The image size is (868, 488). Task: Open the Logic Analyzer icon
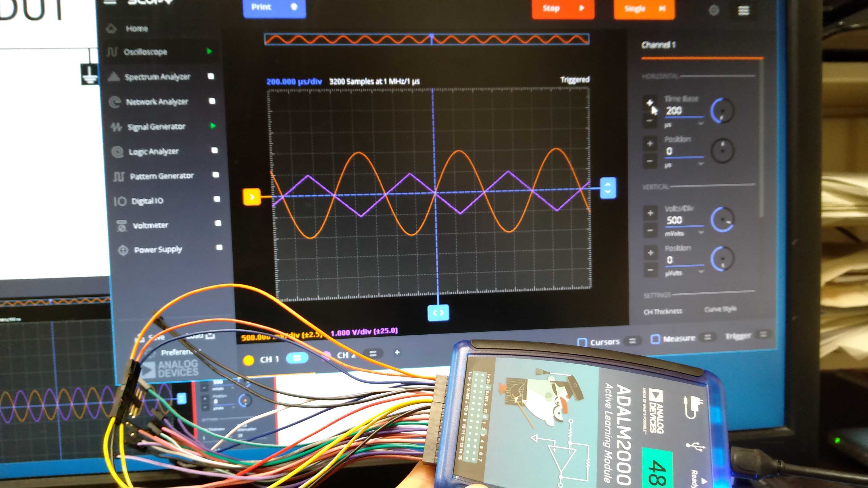coord(117,152)
